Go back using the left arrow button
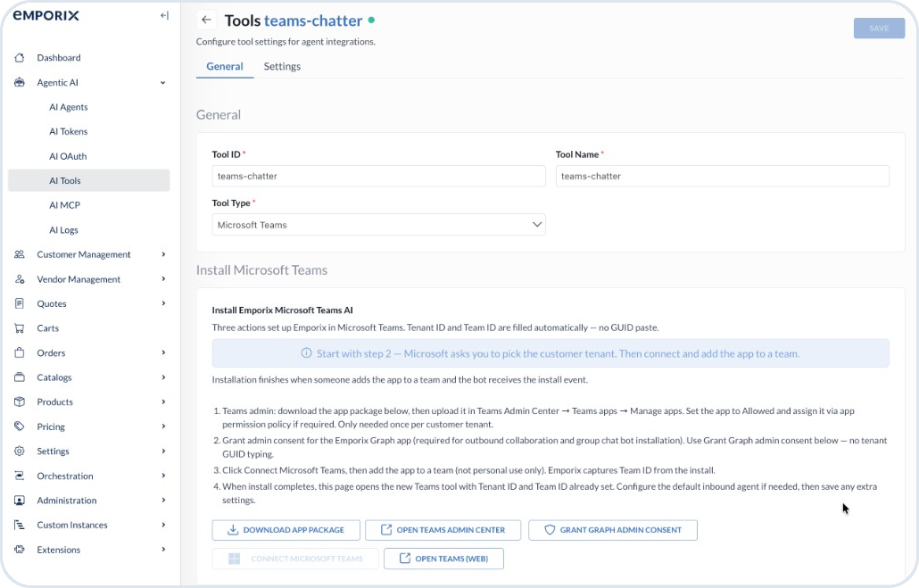Screen dimensions: 919x588 [x=206, y=20]
